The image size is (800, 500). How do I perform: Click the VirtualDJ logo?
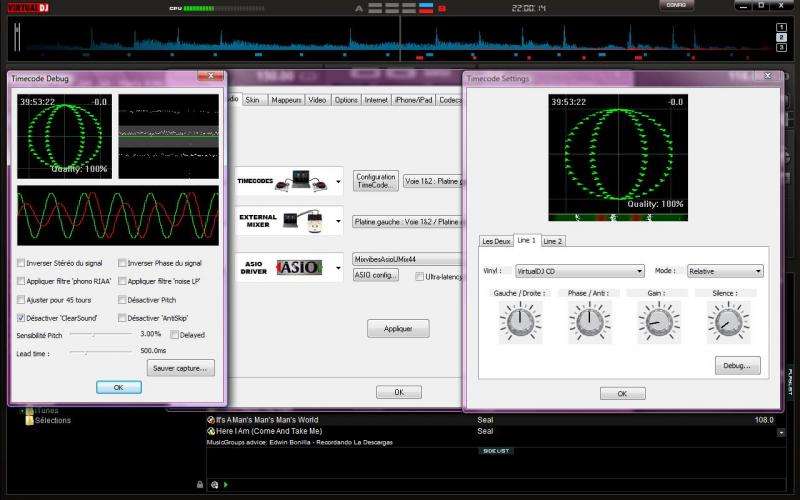[28, 8]
